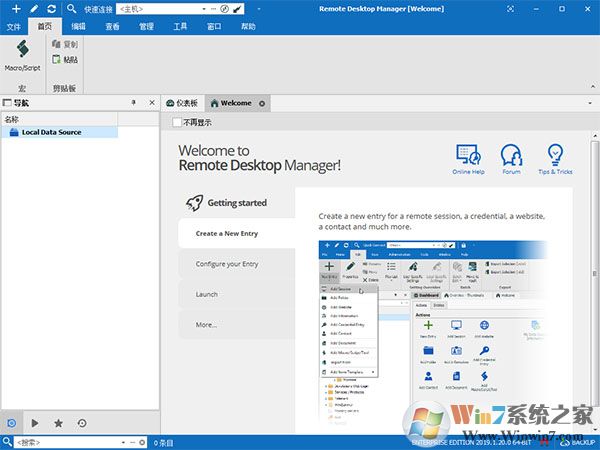Select Configure your Entry step
The image size is (600, 450).
coord(229,264)
